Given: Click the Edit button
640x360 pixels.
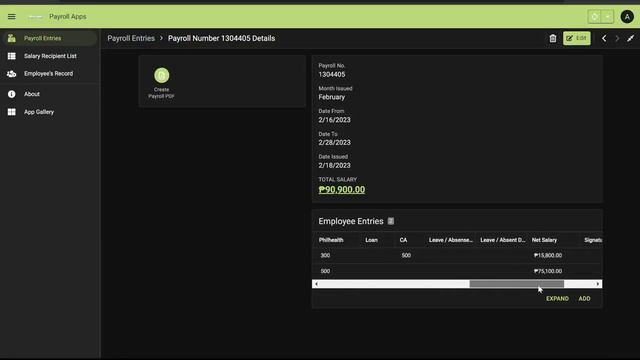Looking at the screenshot, I should pos(577,38).
